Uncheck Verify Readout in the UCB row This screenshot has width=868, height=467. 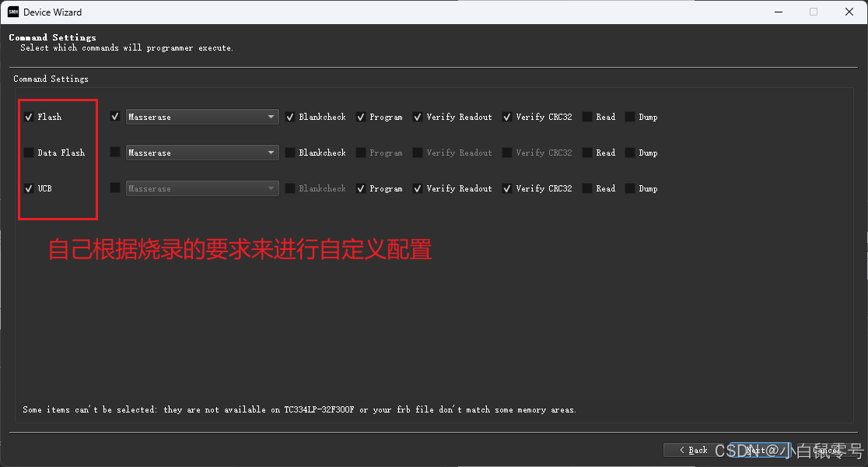[x=418, y=188]
